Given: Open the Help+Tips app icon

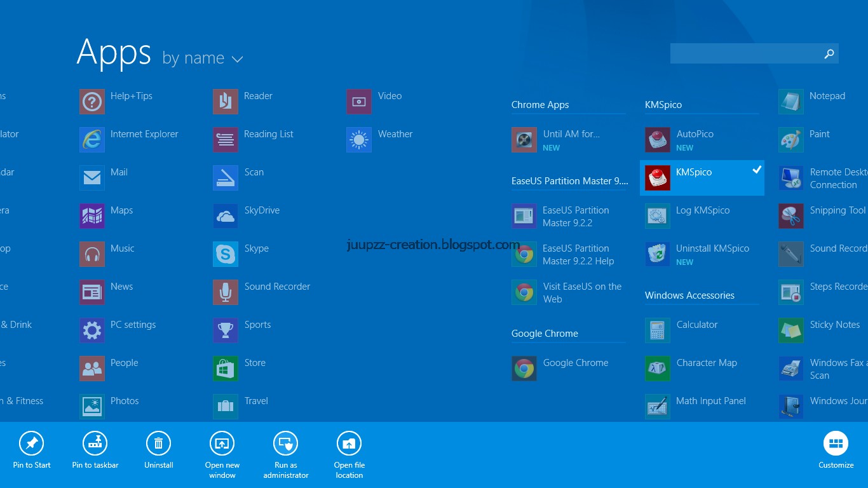Looking at the screenshot, I should (x=92, y=102).
